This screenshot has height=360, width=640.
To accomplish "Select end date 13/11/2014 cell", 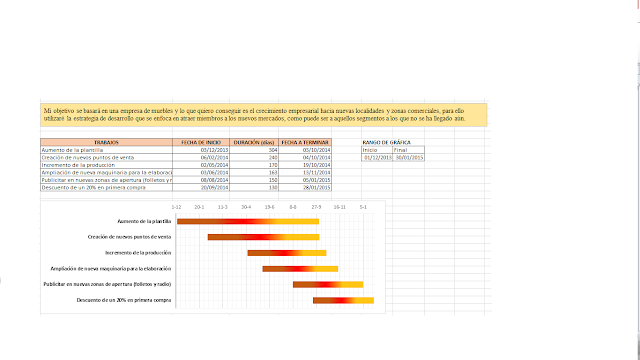I will [x=305, y=173].
